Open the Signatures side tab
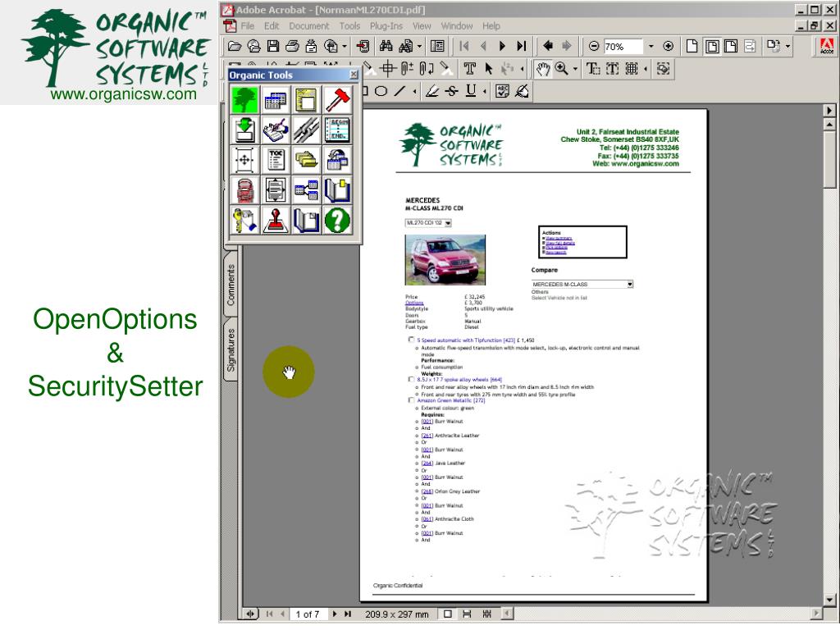 pos(231,349)
